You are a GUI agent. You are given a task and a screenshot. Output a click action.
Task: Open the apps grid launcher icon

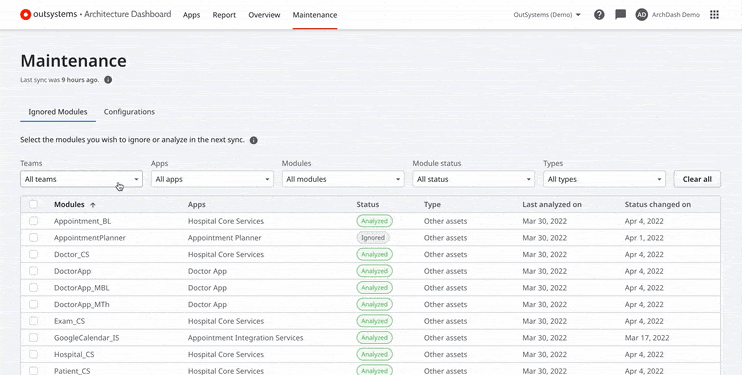click(715, 15)
